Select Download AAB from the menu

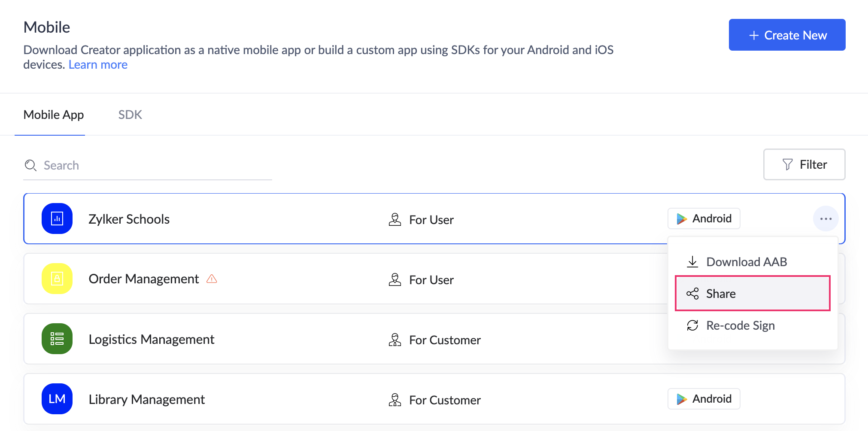click(x=746, y=262)
